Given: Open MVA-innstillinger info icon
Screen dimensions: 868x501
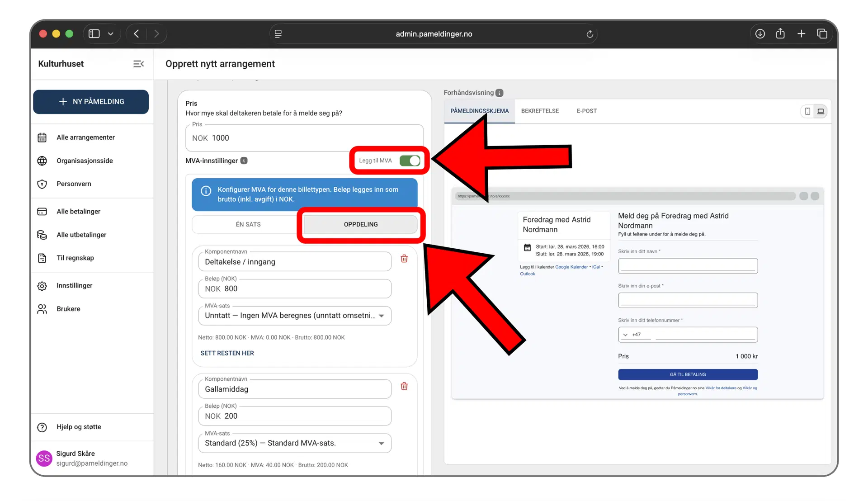Looking at the screenshot, I should [244, 161].
